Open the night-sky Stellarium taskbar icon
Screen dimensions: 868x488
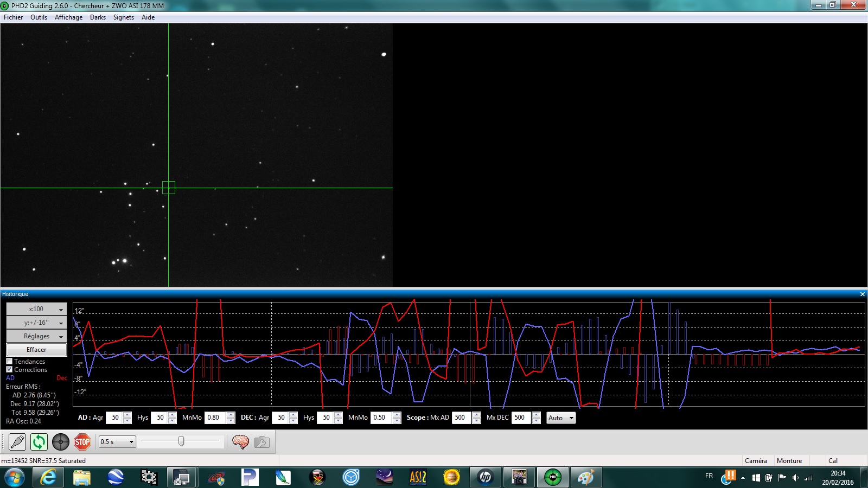[385, 477]
